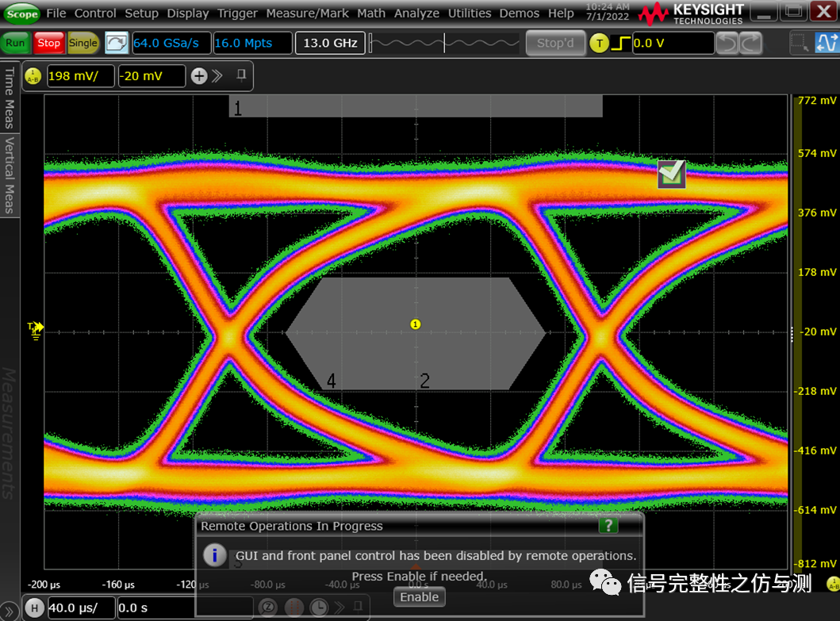The width and height of the screenshot is (840, 621).
Task: Click the 0.0 V trigger level field
Action: [x=673, y=43]
